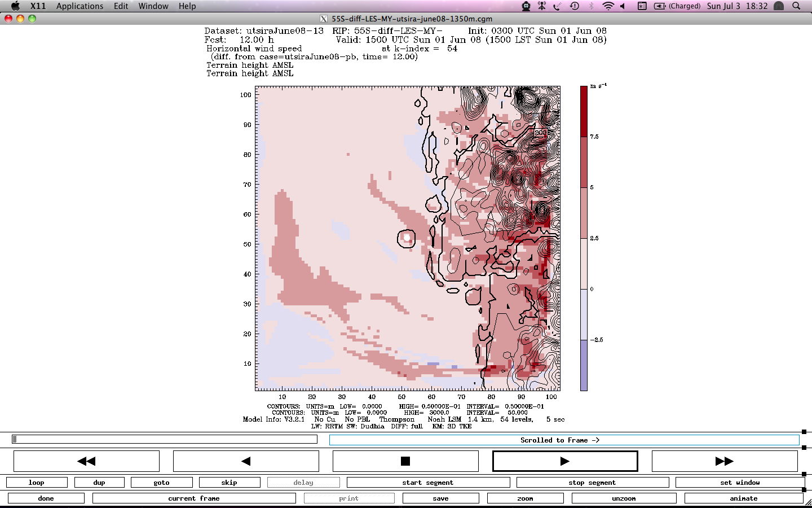
Task: Click the start segment button
Action: pyautogui.click(x=428, y=483)
